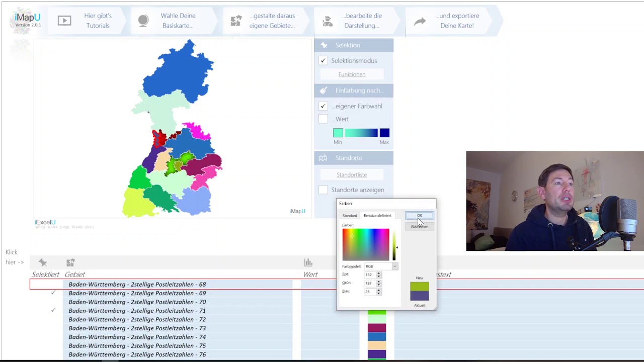Viewport: 644px width, 362px height.
Task: Increase the Blau value with the up arrow
Action: (x=379, y=290)
